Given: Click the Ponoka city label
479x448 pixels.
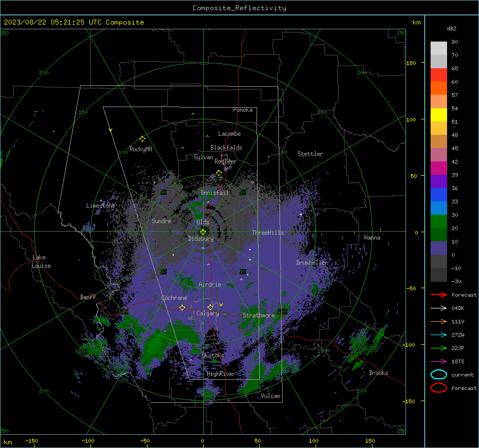Looking at the screenshot, I should coord(243,110).
